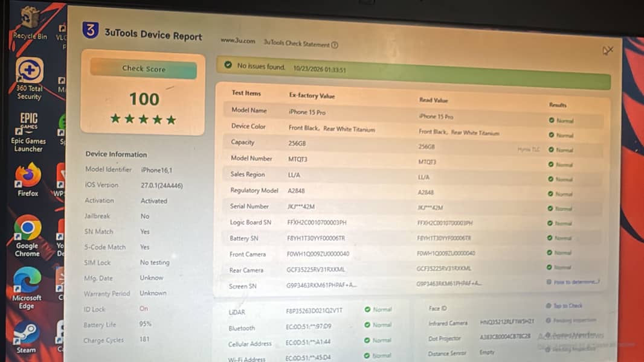Click the Dot Projector serial value

point(505,337)
